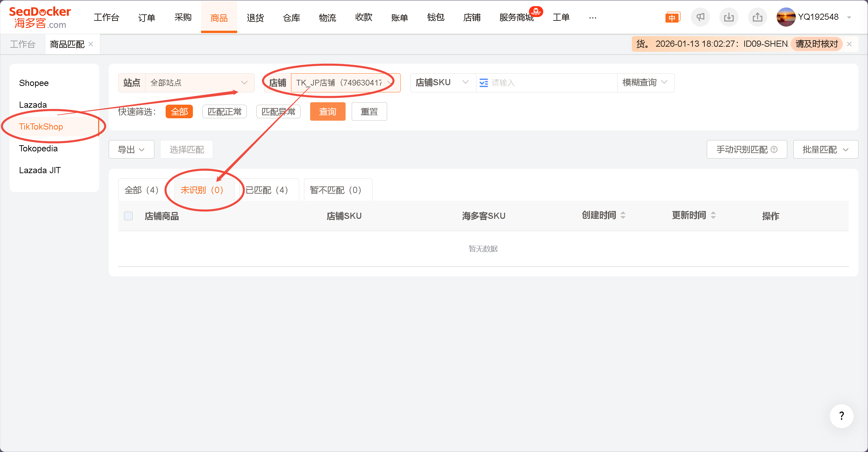Open the help question mark button

(x=841, y=416)
